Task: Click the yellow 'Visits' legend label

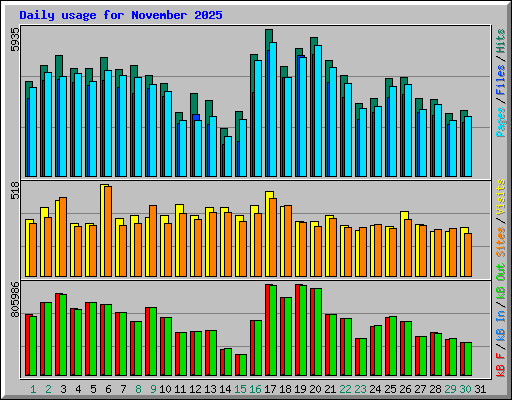Action: 501,197
